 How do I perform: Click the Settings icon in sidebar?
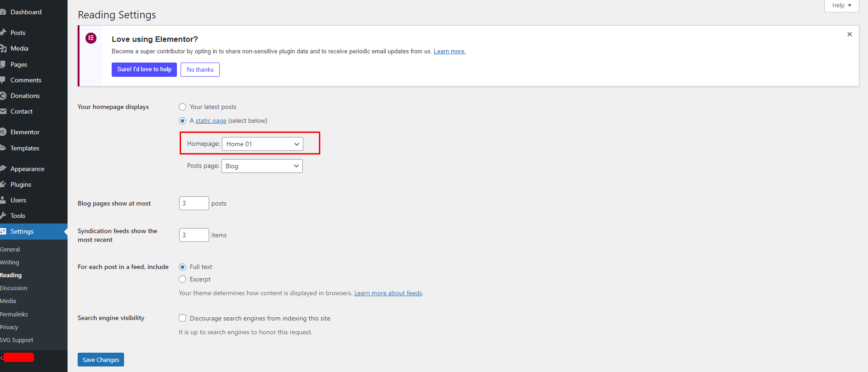(3, 231)
